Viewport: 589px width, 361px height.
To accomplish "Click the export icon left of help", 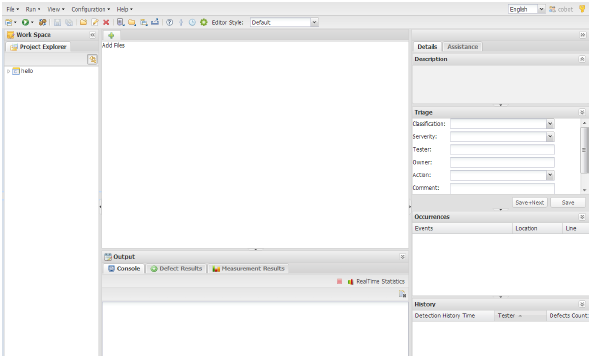I will pyautogui.click(x=155, y=22).
